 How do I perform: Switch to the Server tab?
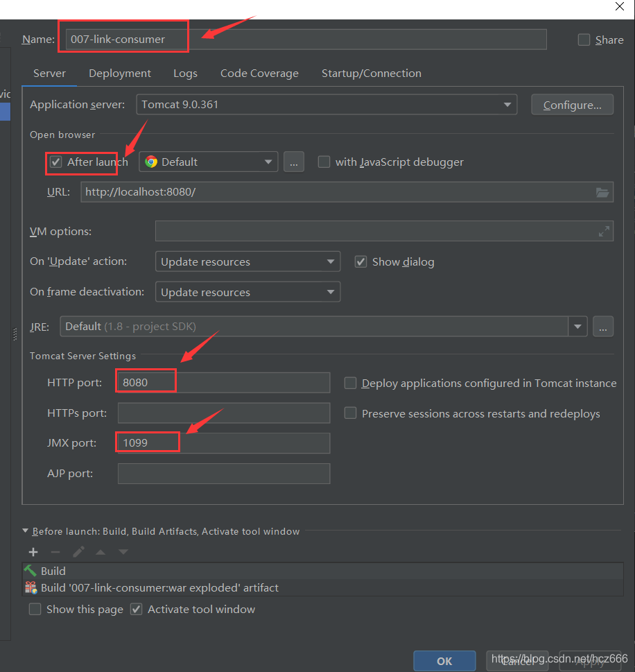(x=49, y=74)
